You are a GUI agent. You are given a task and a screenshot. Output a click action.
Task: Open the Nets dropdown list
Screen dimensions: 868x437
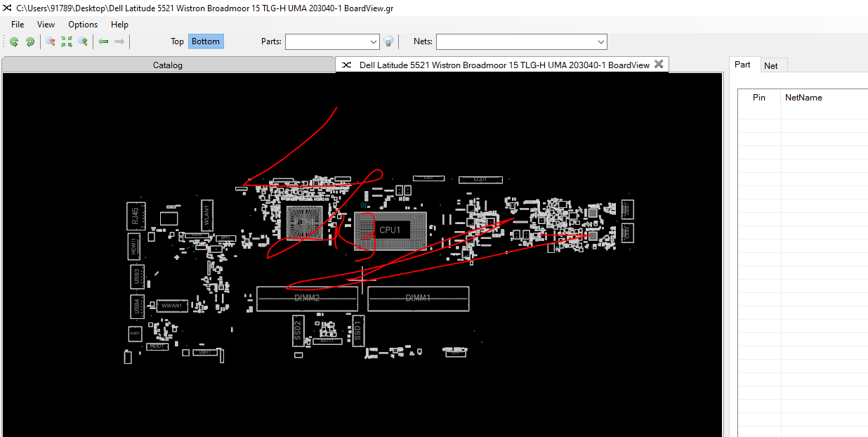(x=600, y=42)
